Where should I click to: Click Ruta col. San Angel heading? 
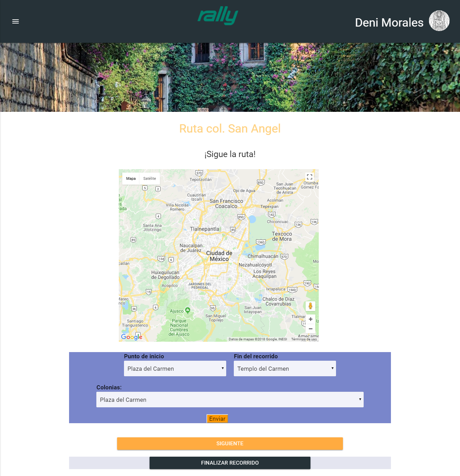pos(230,128)
